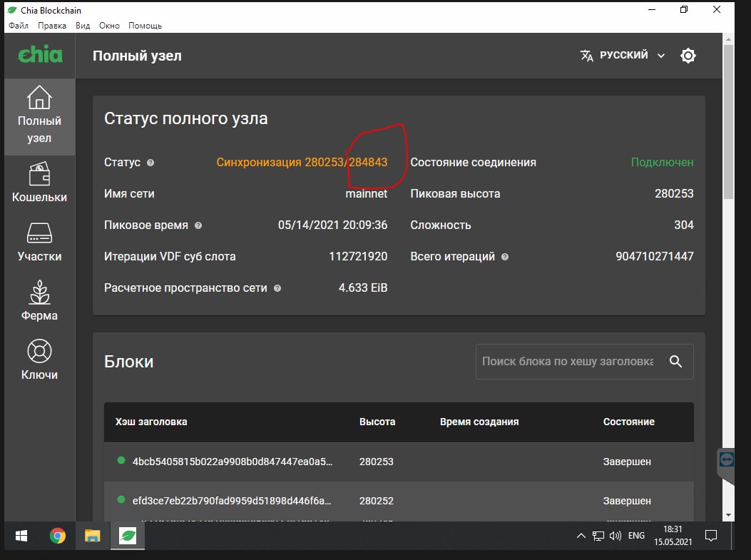This screenshot has width=751, height=560.
Task: Click the VDF iterations value 112721920
Action: coord(358,257)
